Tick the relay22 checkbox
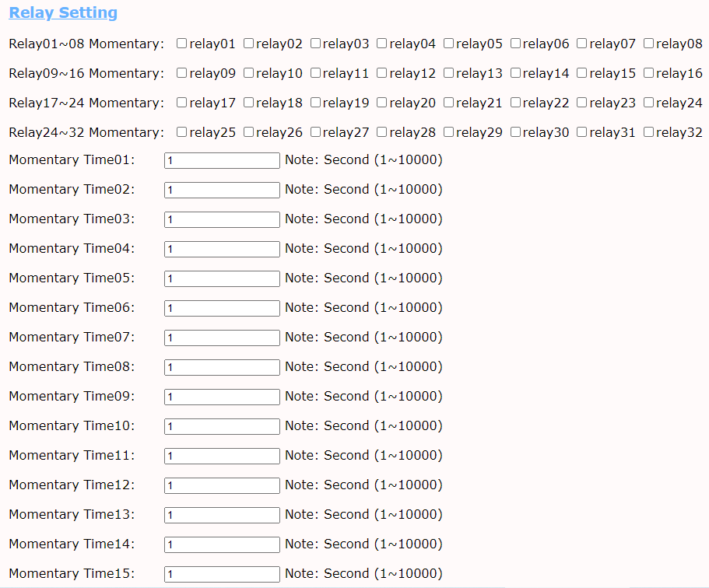 (x=516, y=103)
